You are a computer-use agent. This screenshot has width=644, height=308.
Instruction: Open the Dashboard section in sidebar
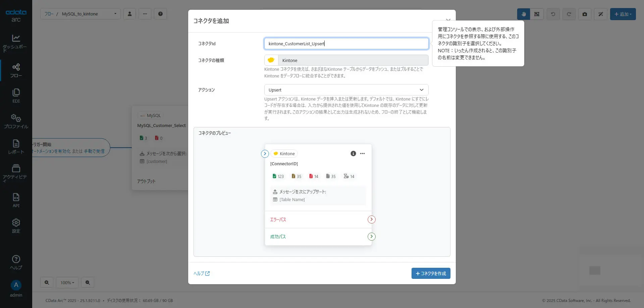16,43
